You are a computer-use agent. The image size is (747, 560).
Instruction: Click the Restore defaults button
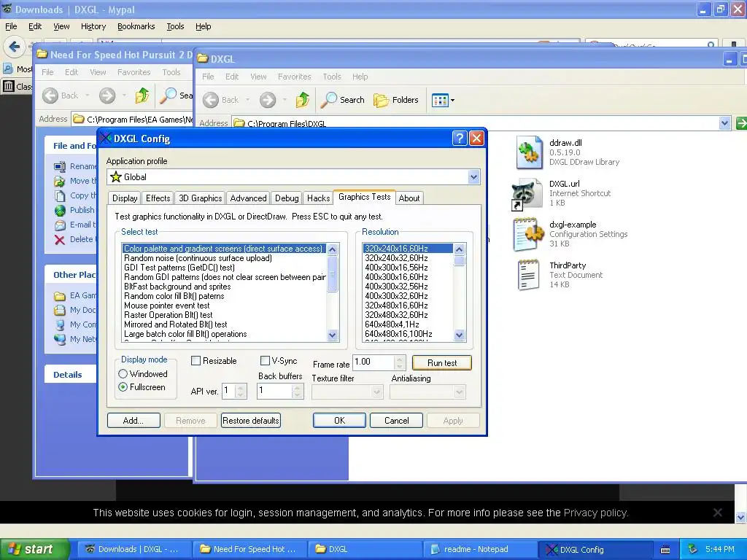pyautogui.click(x=251, y=421)
